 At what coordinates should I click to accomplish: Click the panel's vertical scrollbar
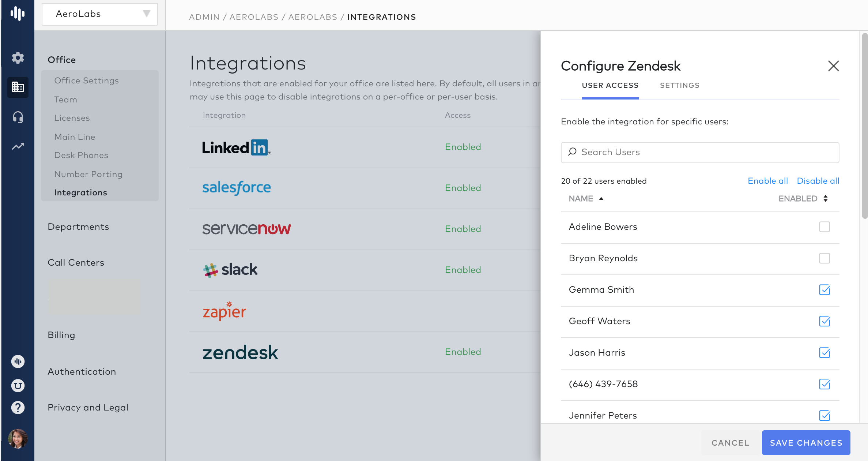tap(865, 126)
